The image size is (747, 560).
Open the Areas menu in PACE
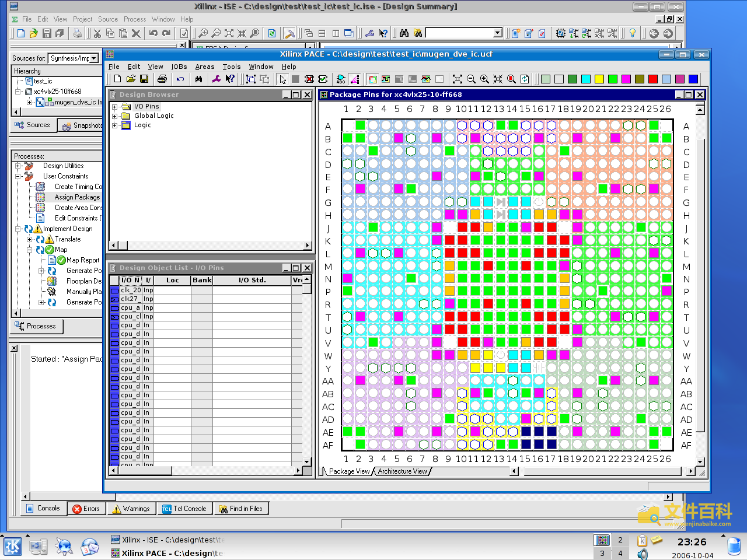click(205, 66)
